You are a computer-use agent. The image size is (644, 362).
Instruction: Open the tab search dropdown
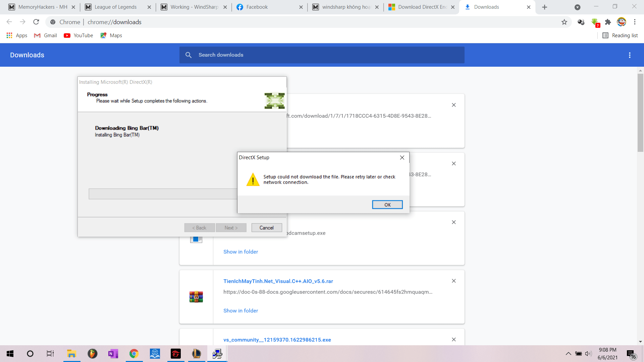click(578, 7)
